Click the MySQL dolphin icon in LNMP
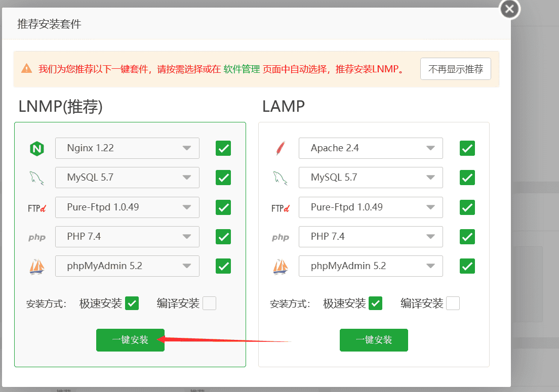The image size is (559, 392). pos(37,178)
